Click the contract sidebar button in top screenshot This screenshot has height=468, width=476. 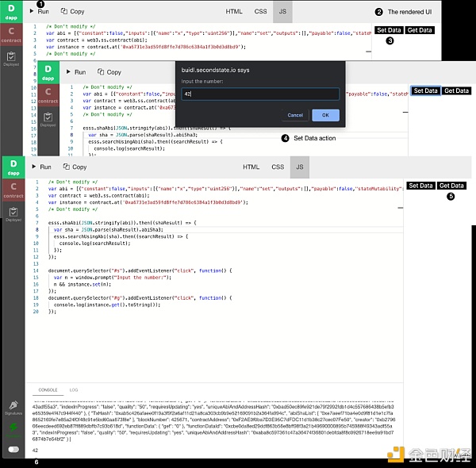(11, 35)
